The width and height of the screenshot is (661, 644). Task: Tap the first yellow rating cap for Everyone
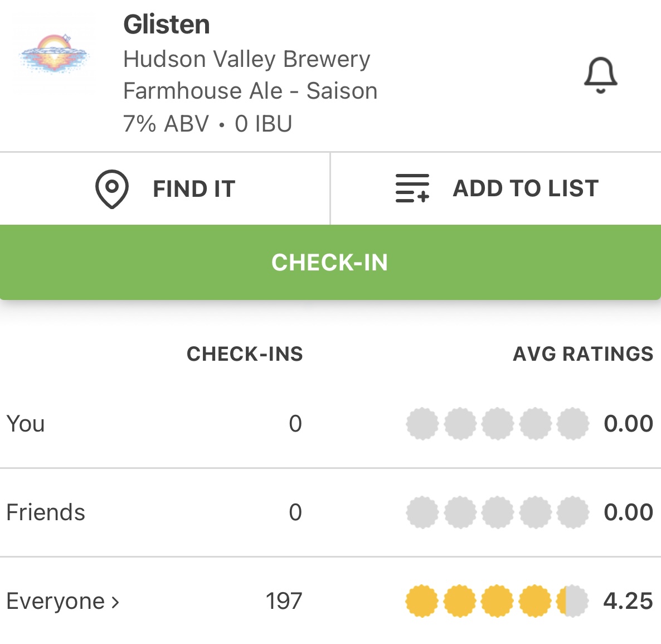pyautogui.click(x=422, y=601)
